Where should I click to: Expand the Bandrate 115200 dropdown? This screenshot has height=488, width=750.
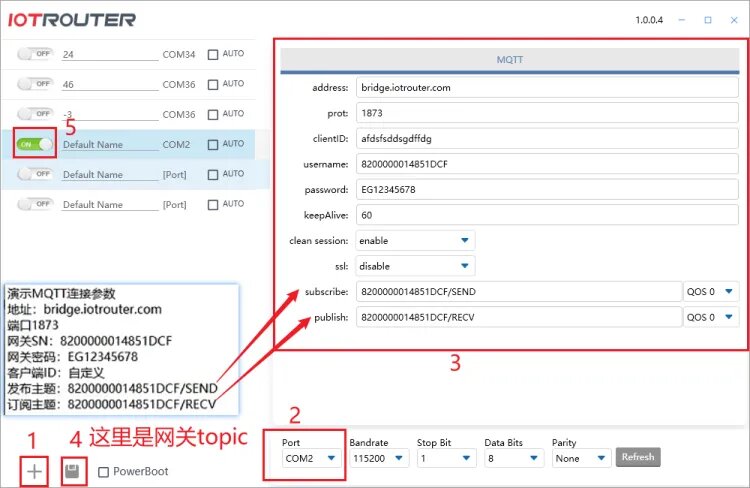pyautogui.click(x=377, y=457)
